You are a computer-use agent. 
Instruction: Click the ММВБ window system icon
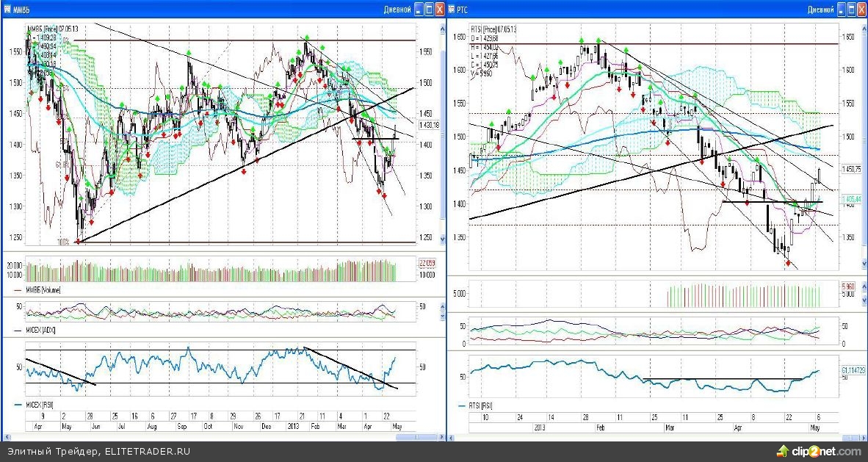8,9
